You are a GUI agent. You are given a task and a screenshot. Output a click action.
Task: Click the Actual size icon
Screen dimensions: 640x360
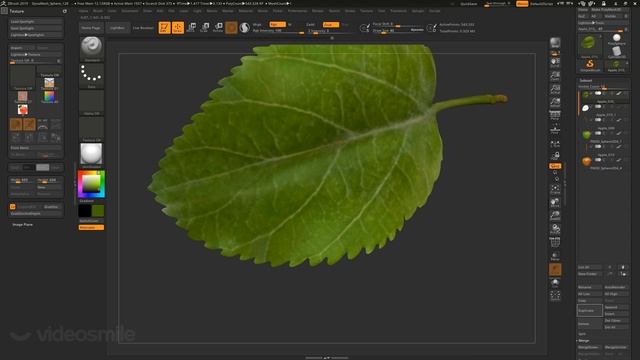pyautogui.click(x=555, y=89)
